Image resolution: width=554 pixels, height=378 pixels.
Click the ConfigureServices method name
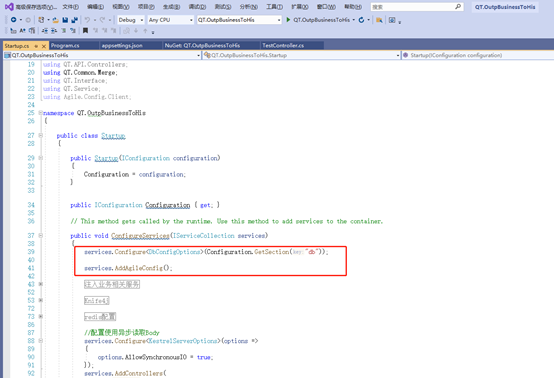tap(140, 236)
